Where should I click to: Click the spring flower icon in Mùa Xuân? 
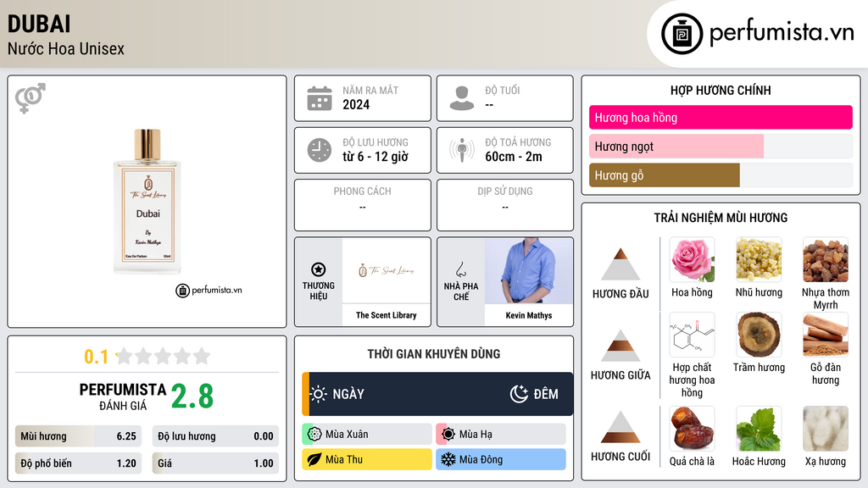coord(314,435)
